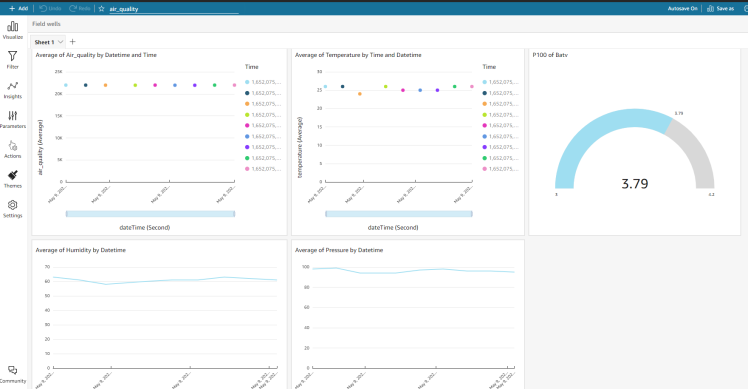Click the lime green legend entry in Temperature chart
Viewport: 748px width, 389px height.
coord(500,115)
